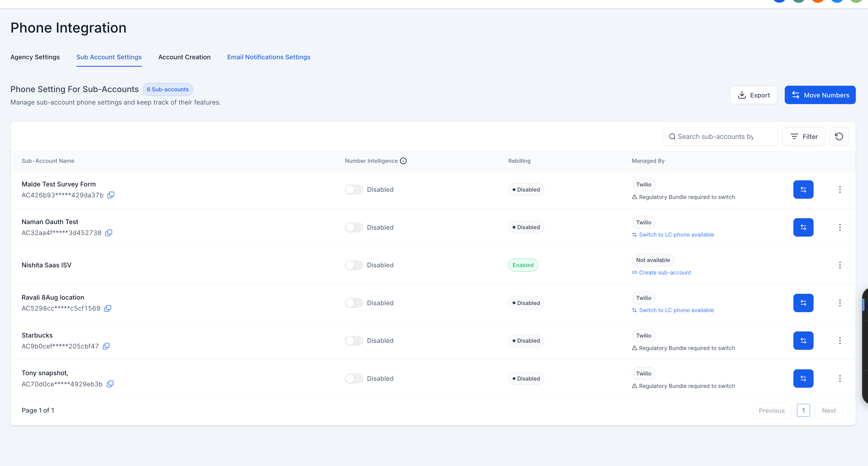Copy Ravali 8Aug location account SID
The width and height of the screenshot is (868, 466).
coord(108,309)
